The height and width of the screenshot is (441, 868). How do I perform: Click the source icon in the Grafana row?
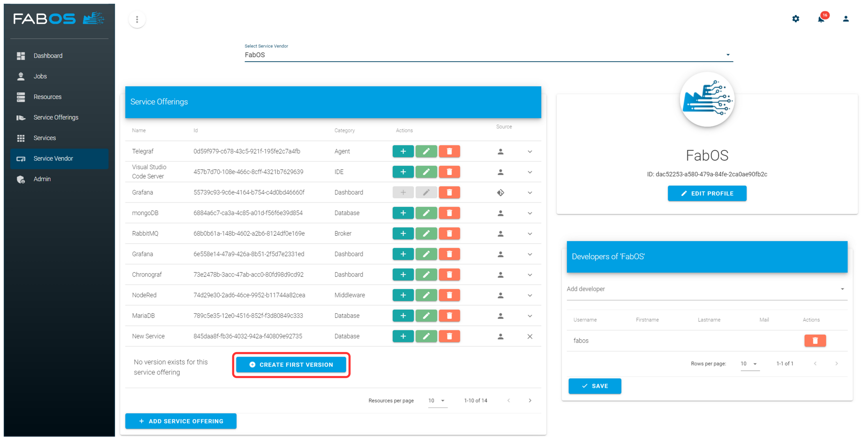[500, 192]
